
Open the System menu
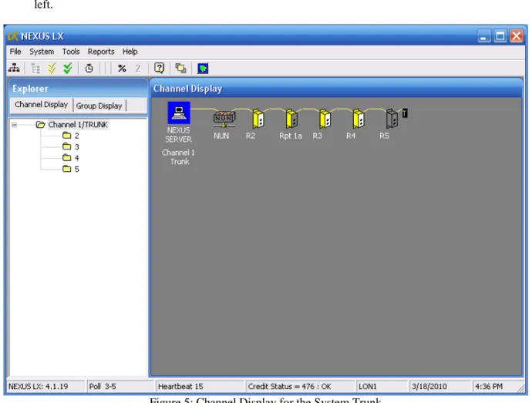pos(42,52)
